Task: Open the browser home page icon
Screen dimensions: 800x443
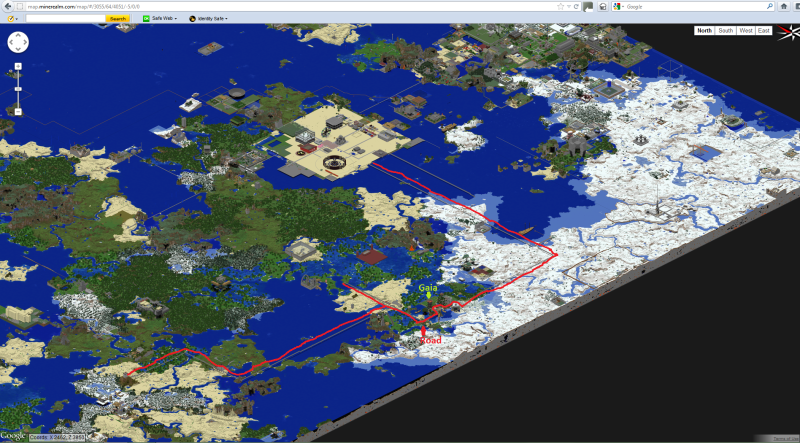Action: (x=784, y=7)
